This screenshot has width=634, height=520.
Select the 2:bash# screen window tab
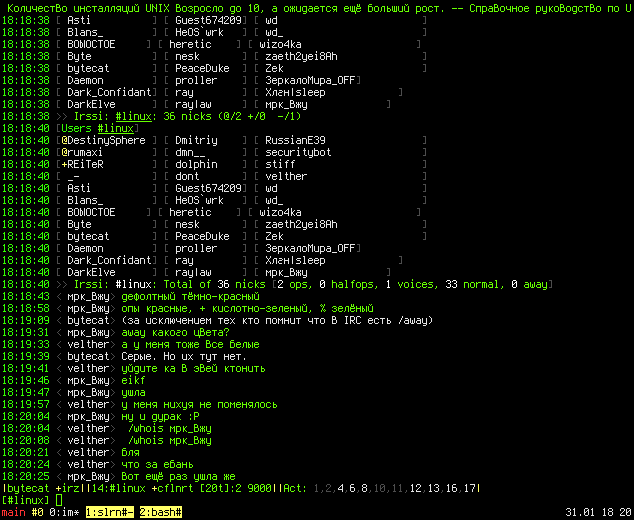pyautogui.click(x=161, y=512)
